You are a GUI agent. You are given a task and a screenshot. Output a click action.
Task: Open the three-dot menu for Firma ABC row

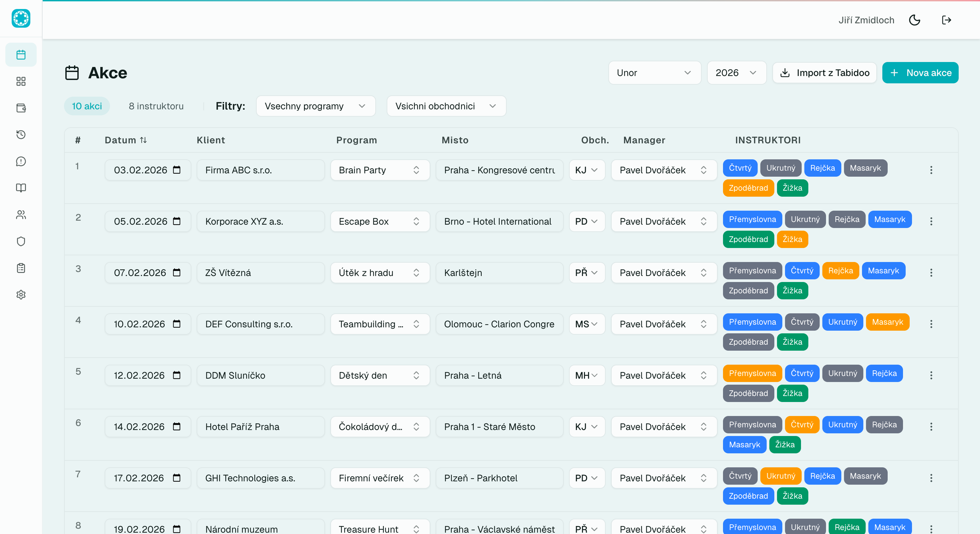931,170
